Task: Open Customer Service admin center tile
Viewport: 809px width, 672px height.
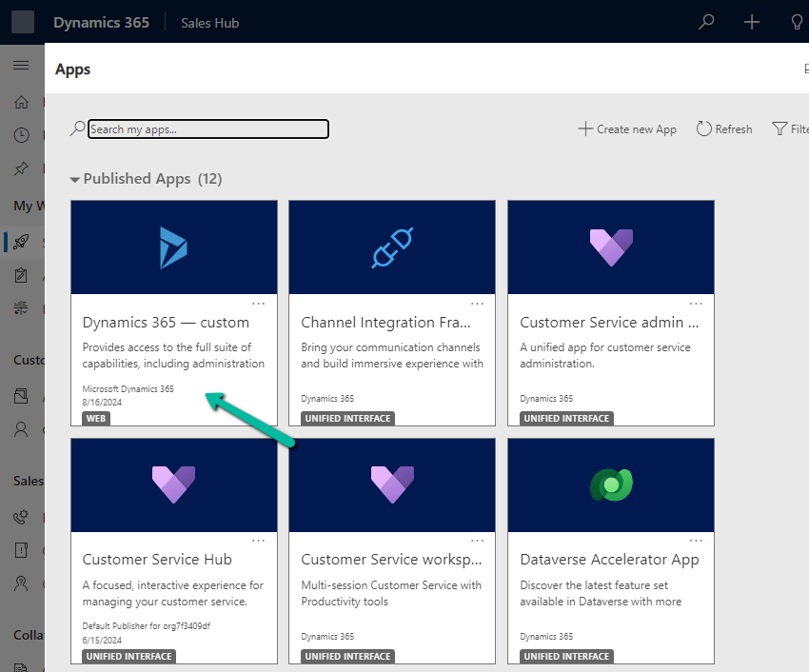Action: click(x=611, y=312)
